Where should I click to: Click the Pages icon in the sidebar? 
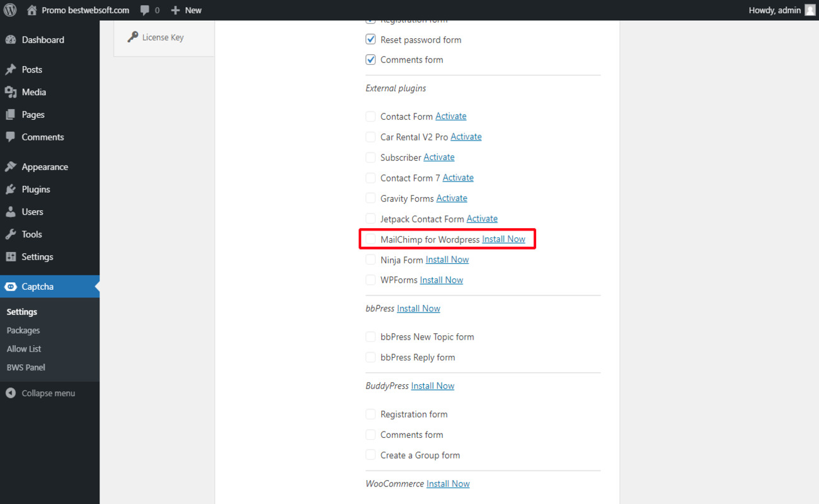coord(11,115)
